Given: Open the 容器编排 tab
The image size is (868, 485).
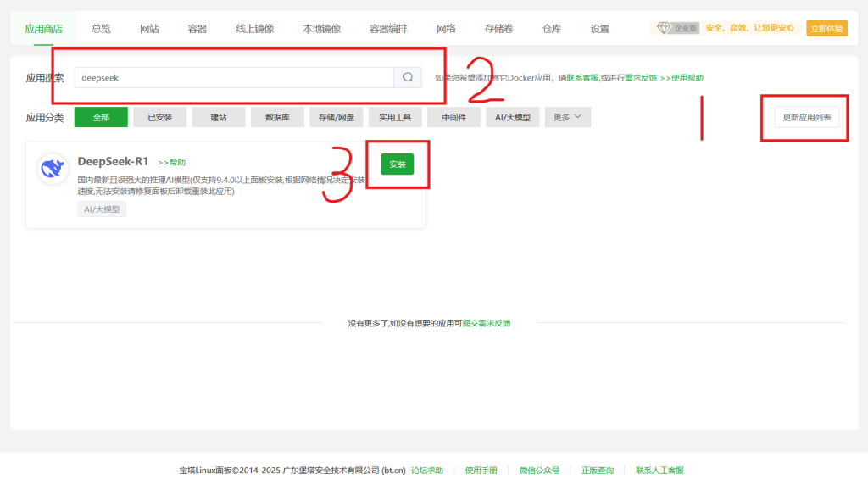Looking at the screenshot, I should 388,29.
